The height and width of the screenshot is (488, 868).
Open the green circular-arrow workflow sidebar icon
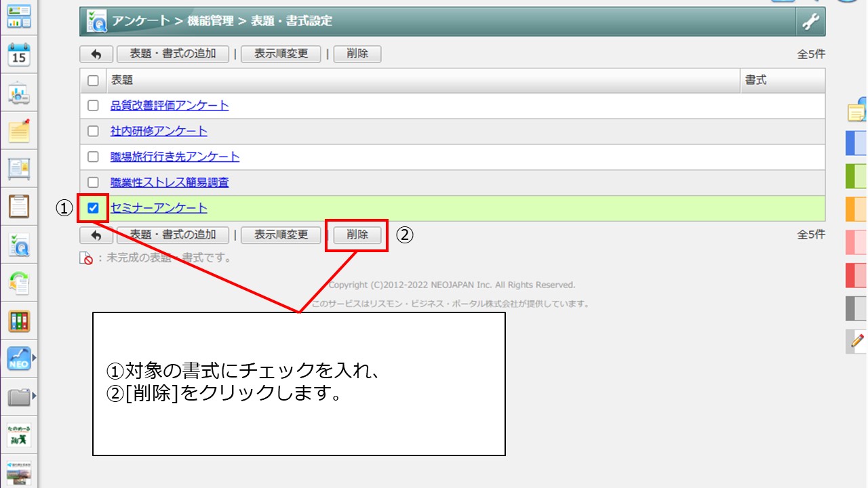coord(19,283)
